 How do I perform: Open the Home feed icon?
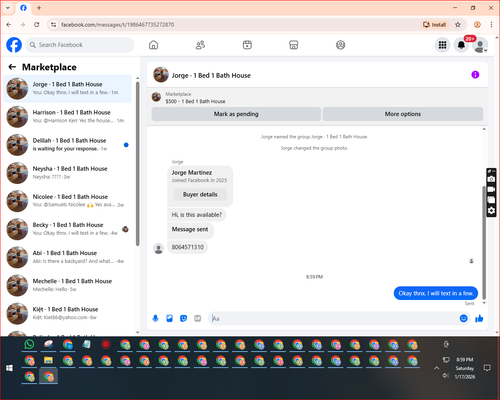coord(153,45)
